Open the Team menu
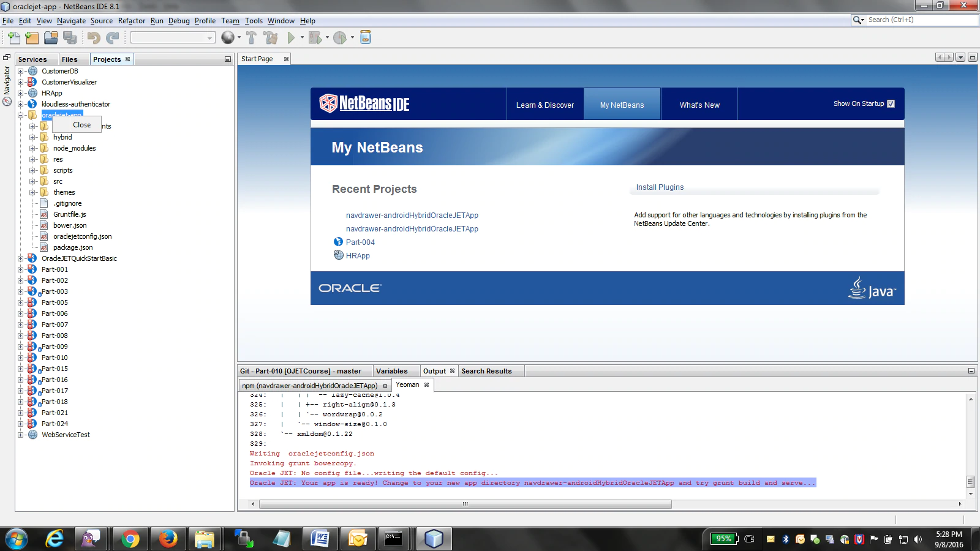The image size is (980, 551). (230, 21)
